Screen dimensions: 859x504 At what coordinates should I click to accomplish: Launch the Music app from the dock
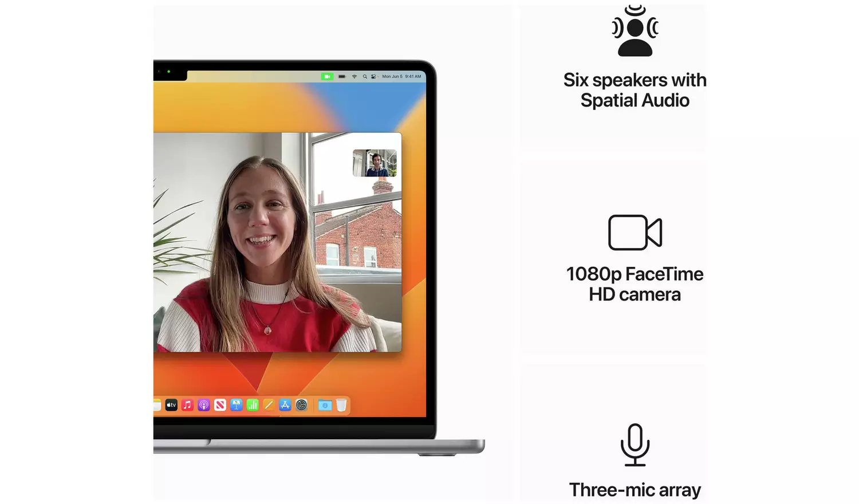pos(187,405)
